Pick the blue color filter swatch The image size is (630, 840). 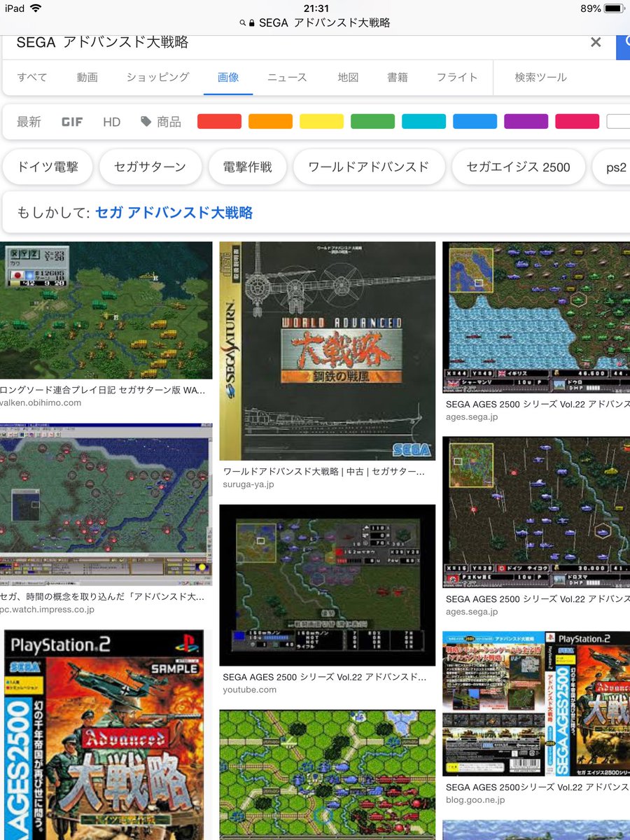click(475, 121)
